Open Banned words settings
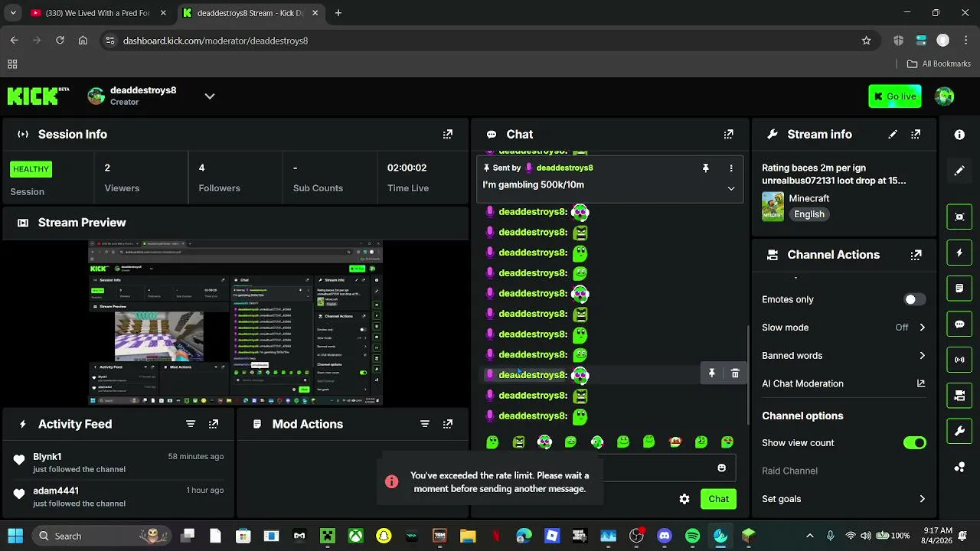This screenshot has height=551, width=980. pos(844,356)
